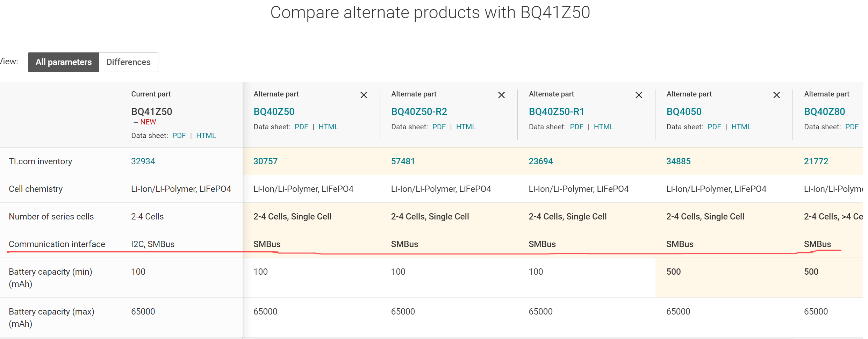
Task: Open BQ40Z50-R1 data sheet PDF
Action: tap(576, 127)
